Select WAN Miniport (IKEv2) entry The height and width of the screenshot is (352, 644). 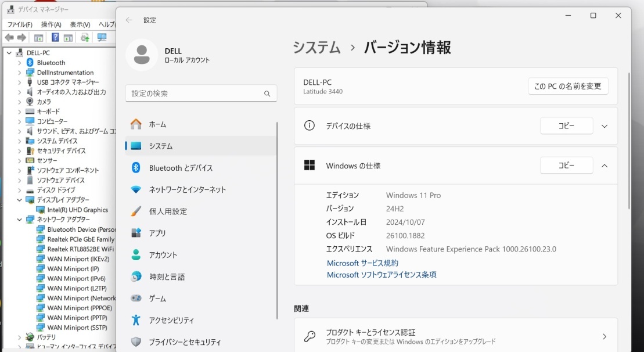coord(78,259)
